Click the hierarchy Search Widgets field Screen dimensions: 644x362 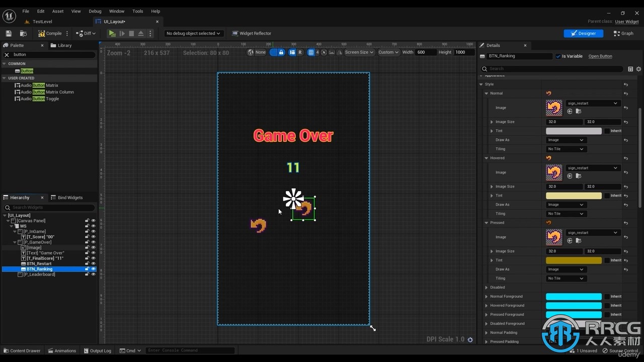coord(49,208)
